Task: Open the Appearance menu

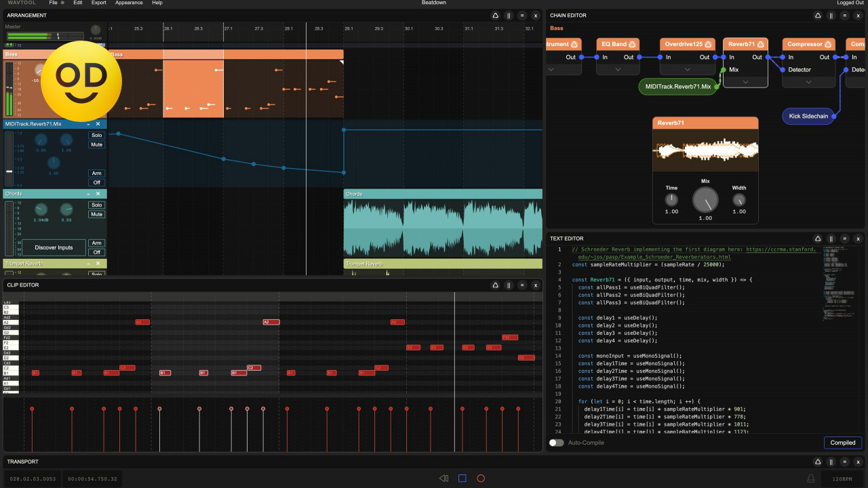Action: pyautogui.click(x=129, y=3)
